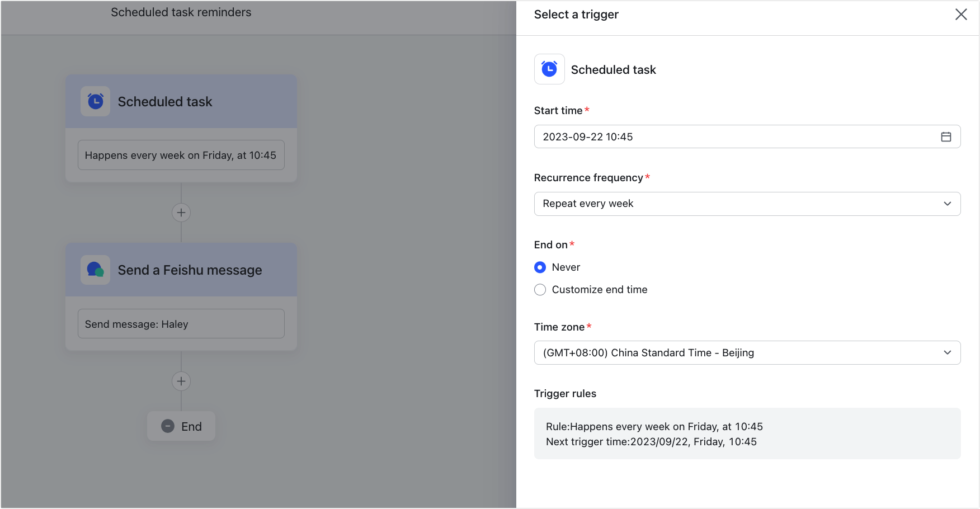Click the 'Trigger rules' section heading
This screenshot has width=980, height=509.
[x=565, y=394]
